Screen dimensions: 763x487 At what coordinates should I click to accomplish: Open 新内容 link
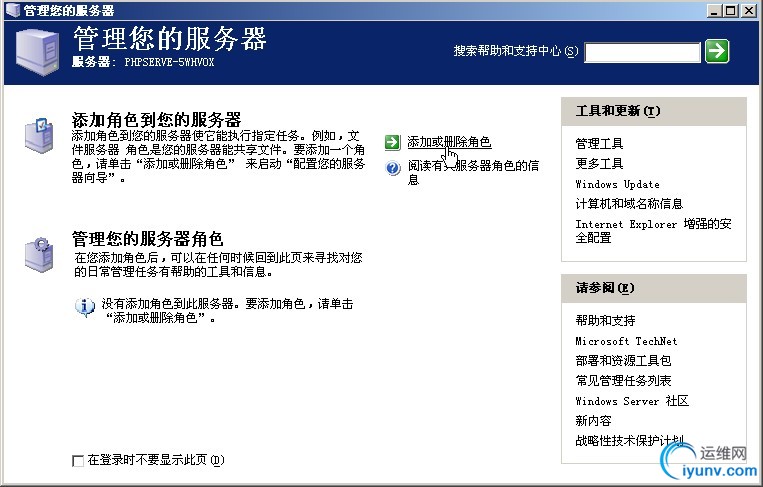point(593,420)
